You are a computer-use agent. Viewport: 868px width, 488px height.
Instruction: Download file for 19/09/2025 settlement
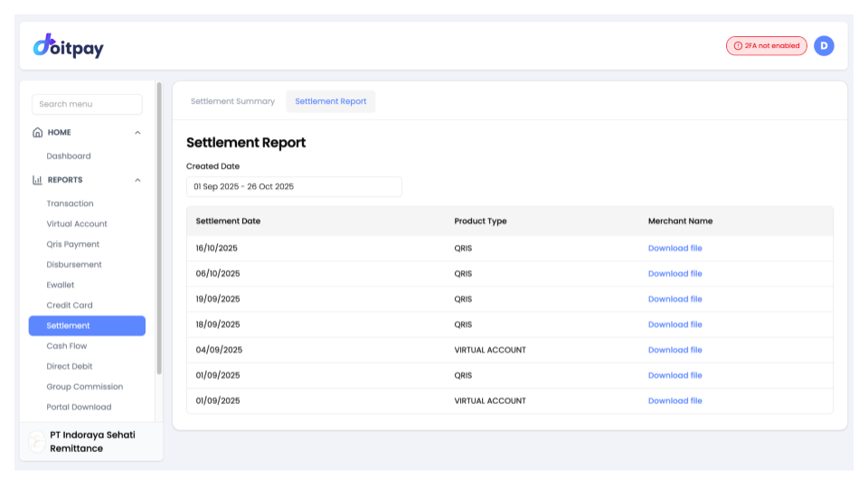click(x=675, y=299)
